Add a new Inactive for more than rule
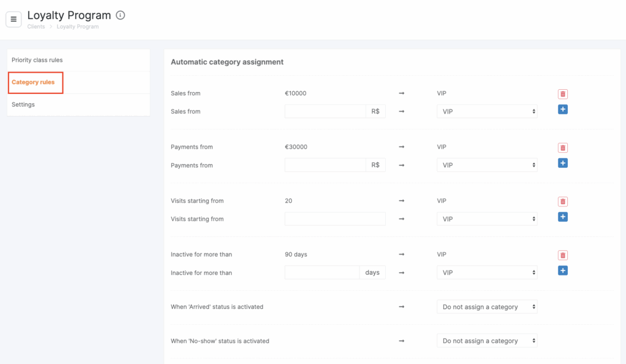This screenshot has width=626, height=364. click(562, 271)
